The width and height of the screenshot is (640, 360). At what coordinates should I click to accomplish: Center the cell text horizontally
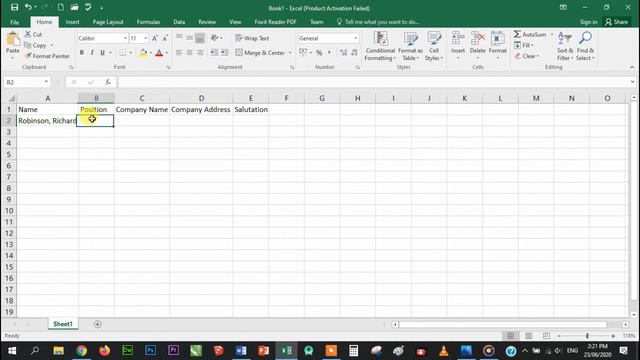[189, 52]
